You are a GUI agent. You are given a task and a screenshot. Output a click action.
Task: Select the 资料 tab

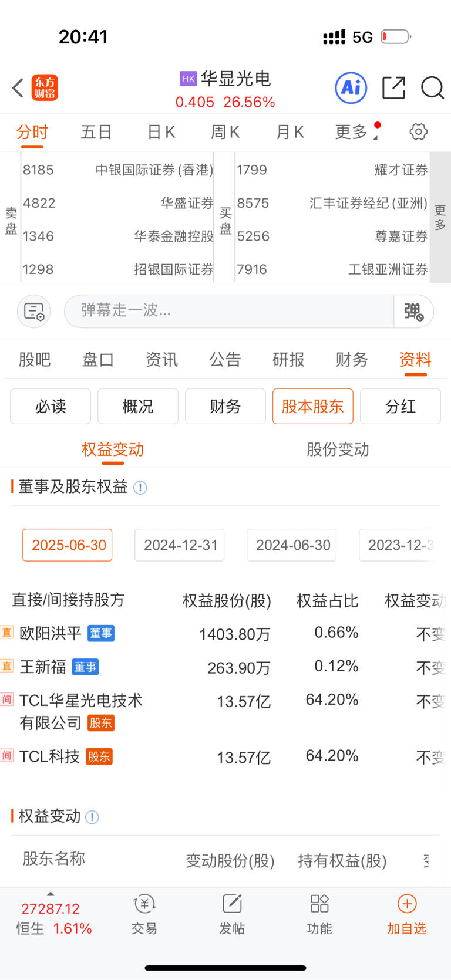[x=415, y=360]
